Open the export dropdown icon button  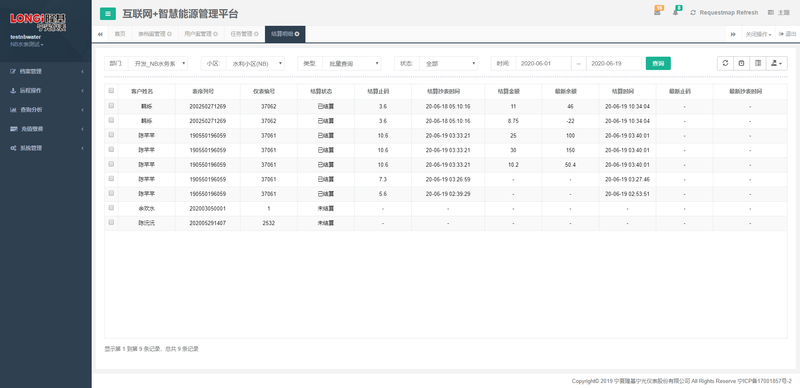777,63
